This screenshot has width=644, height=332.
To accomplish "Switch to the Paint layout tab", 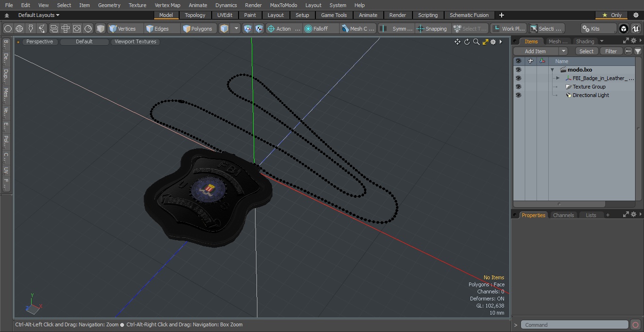I will tap(250, 15).
